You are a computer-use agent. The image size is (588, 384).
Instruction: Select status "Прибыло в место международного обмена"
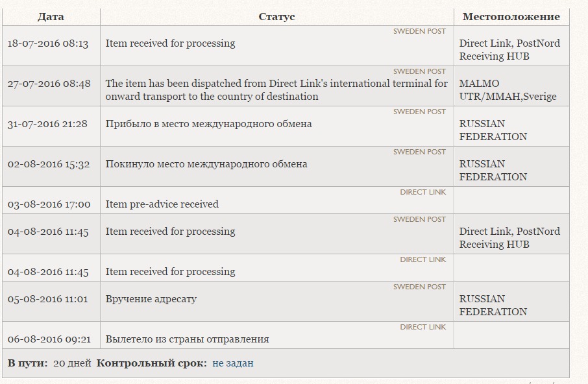pyautogui.click(x=208, y=124)
